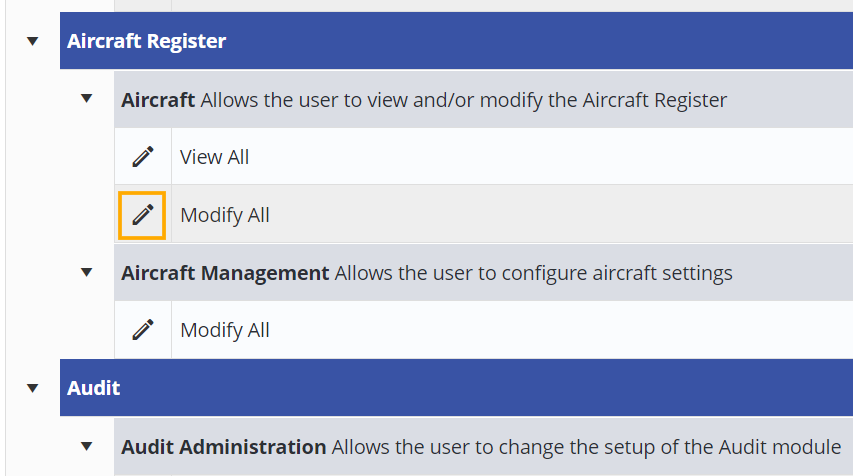Collapse the Audit Administration group arrow

coord(87,446)
